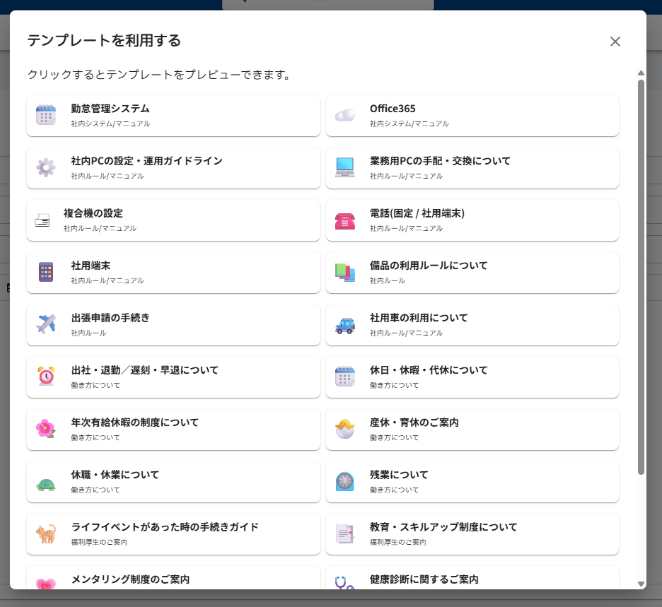
Task: Click the printer icon for 複合機の設定
Action: [43, 220]
